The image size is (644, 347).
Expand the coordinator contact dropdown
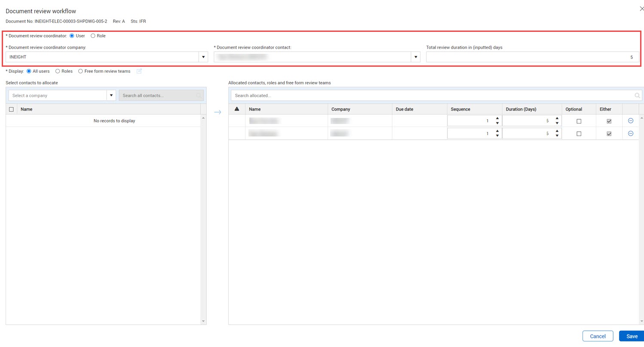[415, 57]
